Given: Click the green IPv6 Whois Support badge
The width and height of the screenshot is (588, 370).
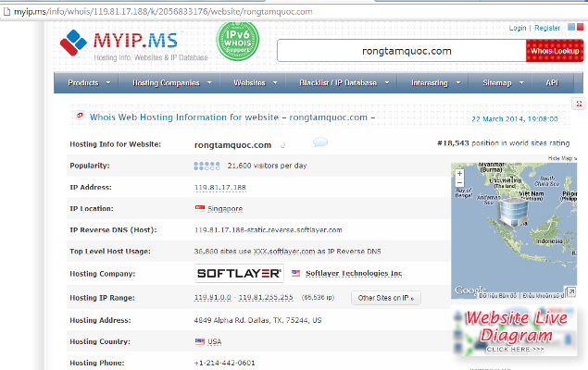Looking at the screenshot, I should 236,43.
